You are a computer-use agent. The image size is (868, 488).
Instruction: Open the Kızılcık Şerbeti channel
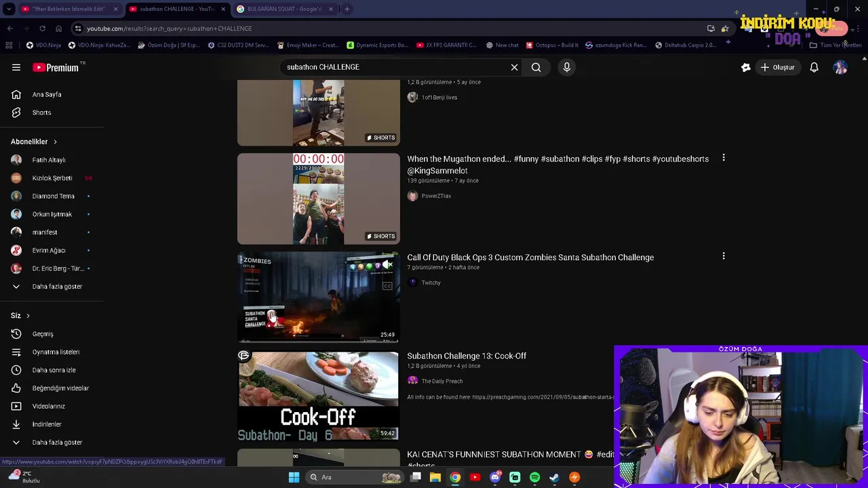tap(52, 178)
